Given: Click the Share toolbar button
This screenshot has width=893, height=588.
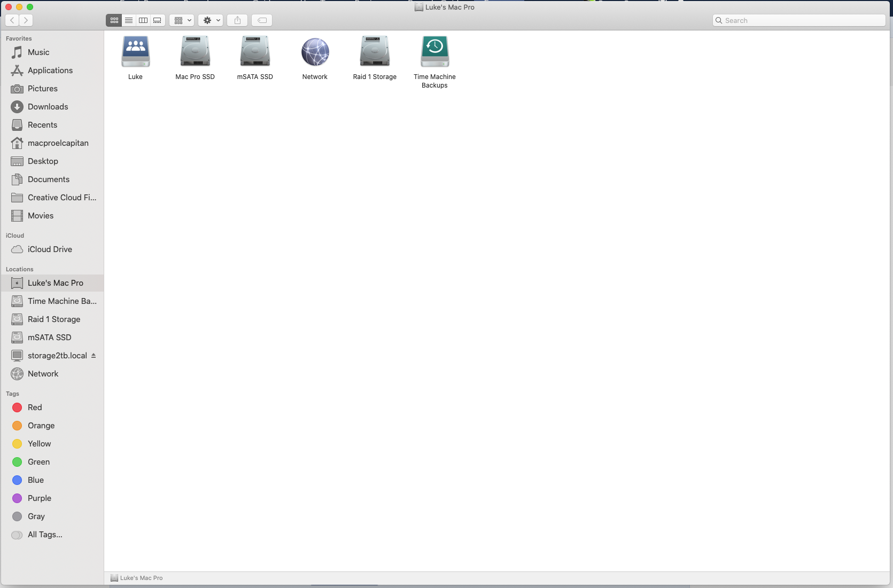Looking at the screenshot, I should [237, 20].
